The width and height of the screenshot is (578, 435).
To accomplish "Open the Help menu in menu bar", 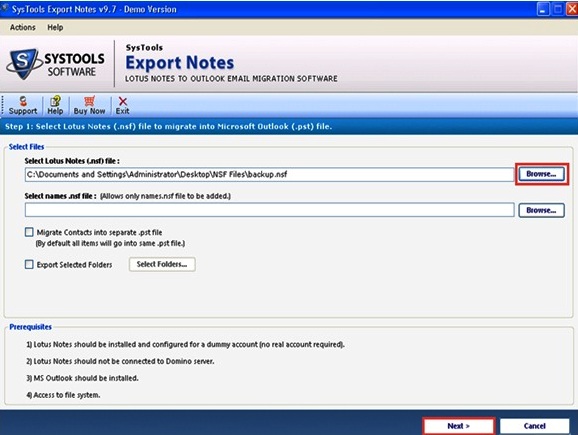I will [x=55, y=27].
